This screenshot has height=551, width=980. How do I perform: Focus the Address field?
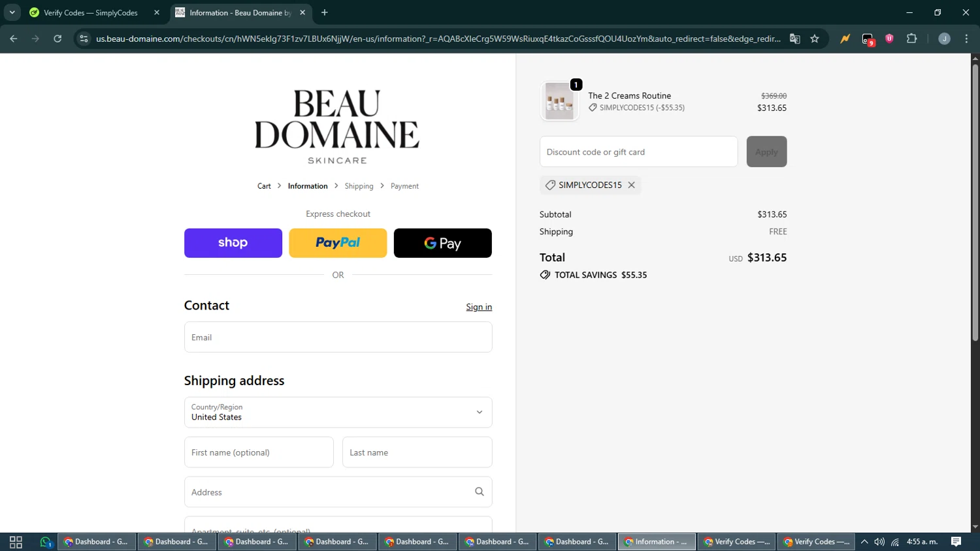click(x=338, y=492)
